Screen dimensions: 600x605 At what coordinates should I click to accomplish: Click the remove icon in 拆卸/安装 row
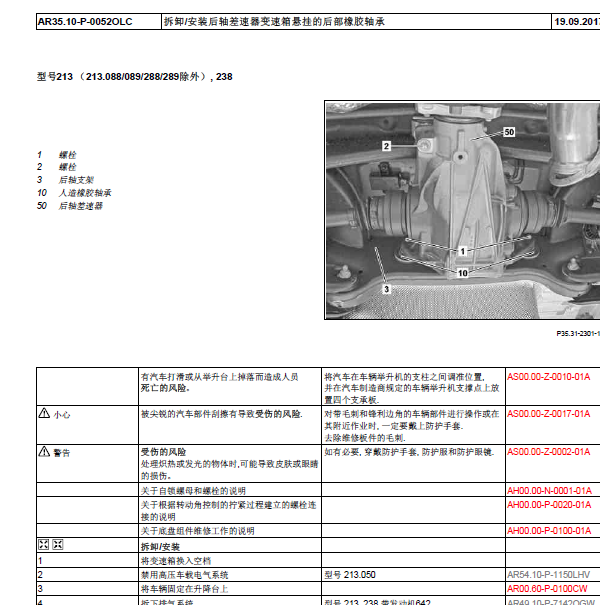tap(44, 544)
